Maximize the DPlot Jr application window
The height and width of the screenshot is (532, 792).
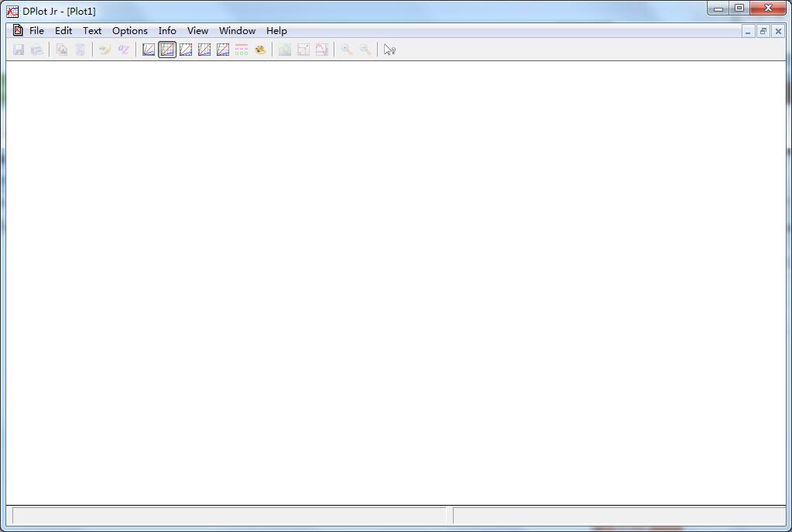point(739,9)
